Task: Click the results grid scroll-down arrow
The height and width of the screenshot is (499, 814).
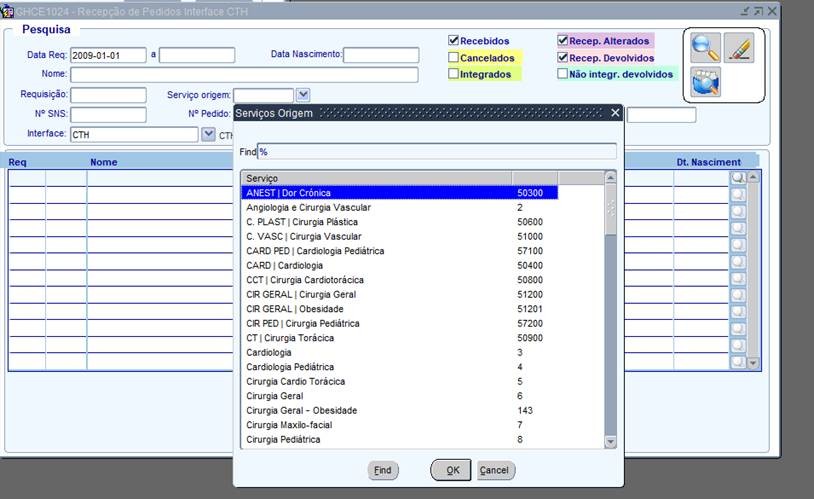Action: [753, 362]
